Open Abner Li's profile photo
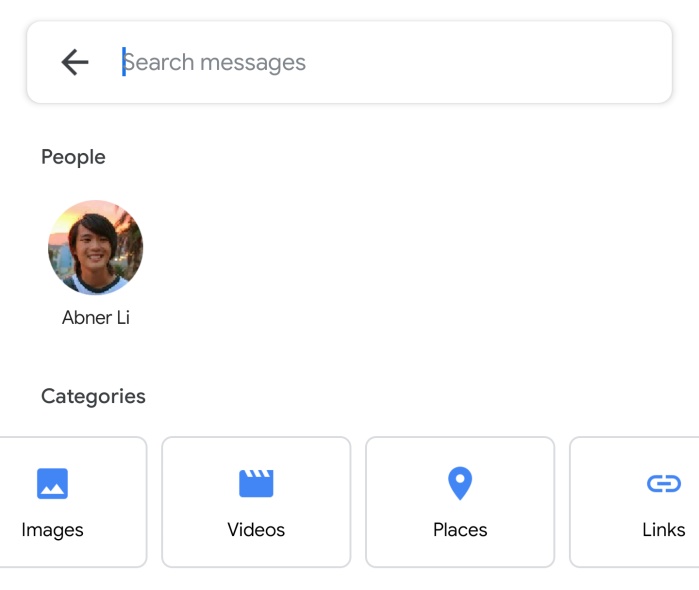This screenshot has height=590, width=699. [96, 247]
